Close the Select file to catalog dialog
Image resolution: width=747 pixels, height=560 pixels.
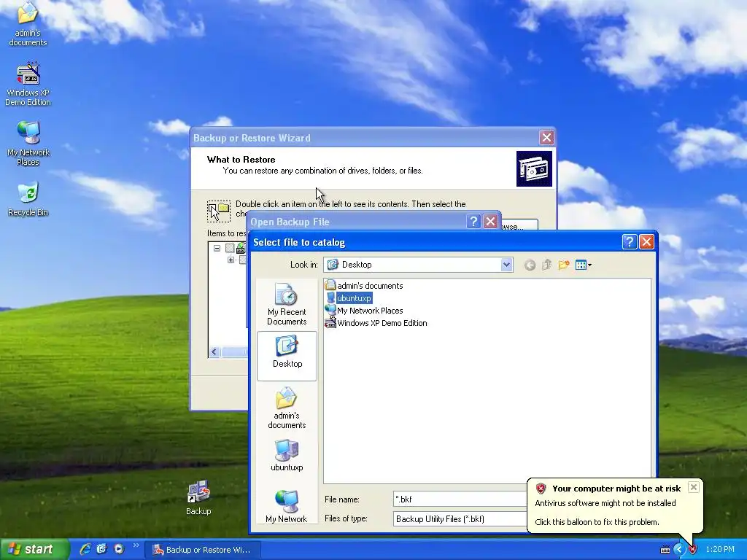(x=646, y=242)
